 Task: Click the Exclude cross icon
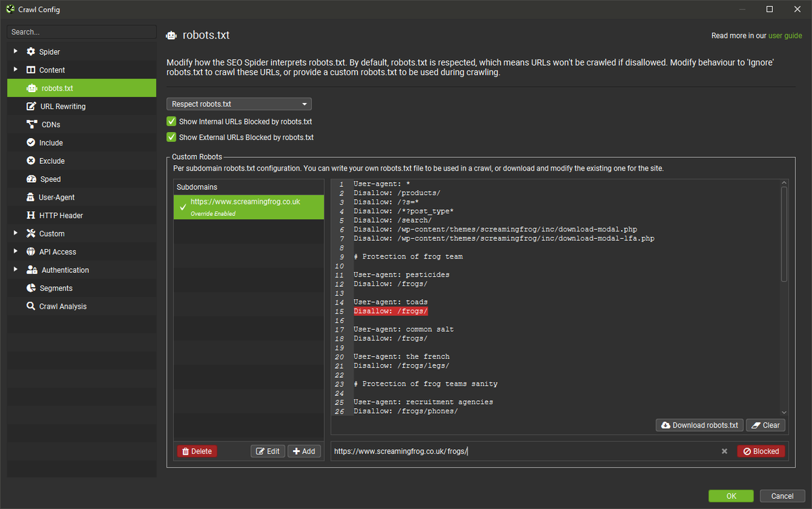[x=30, y=161]
